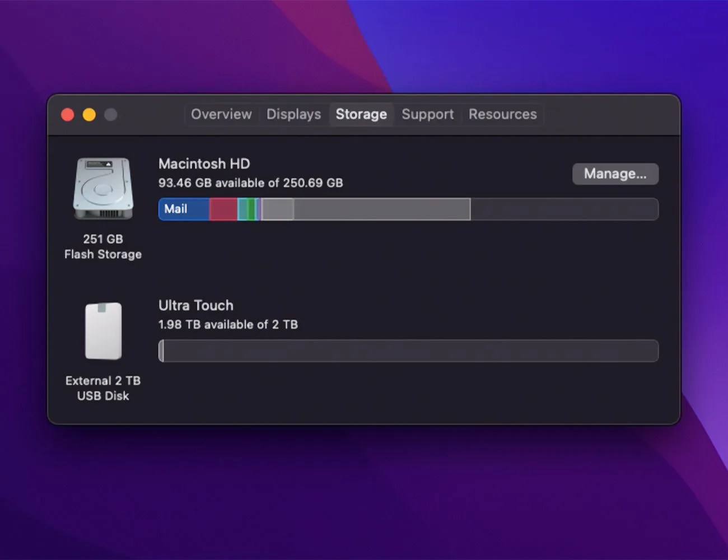Close the window with the red button
Viewport: 728px width, 560px height.
tap(68, 115)
